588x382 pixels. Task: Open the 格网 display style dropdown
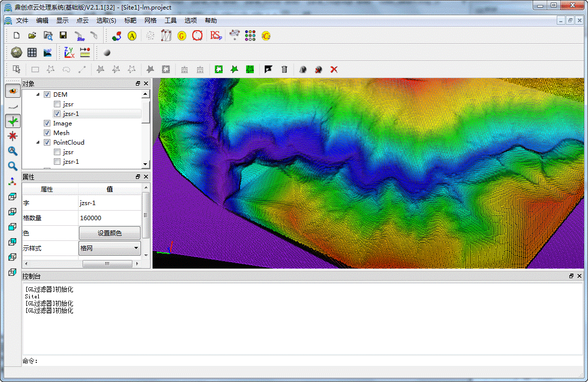click(110, 248)
